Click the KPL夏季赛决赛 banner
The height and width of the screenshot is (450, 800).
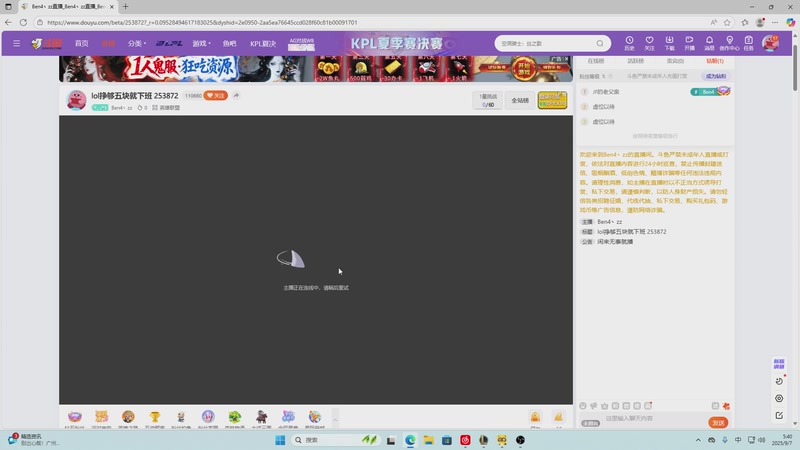coord(397,43)
